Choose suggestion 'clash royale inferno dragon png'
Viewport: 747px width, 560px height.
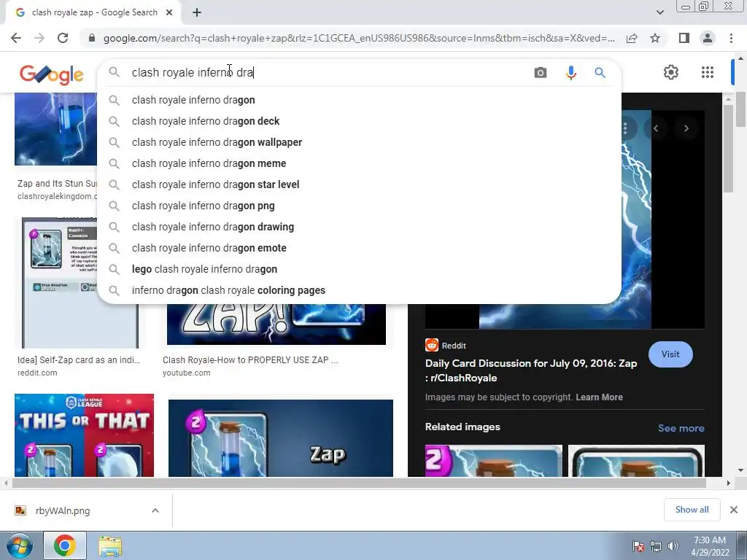pyautogui.click(x=359, y=206)
